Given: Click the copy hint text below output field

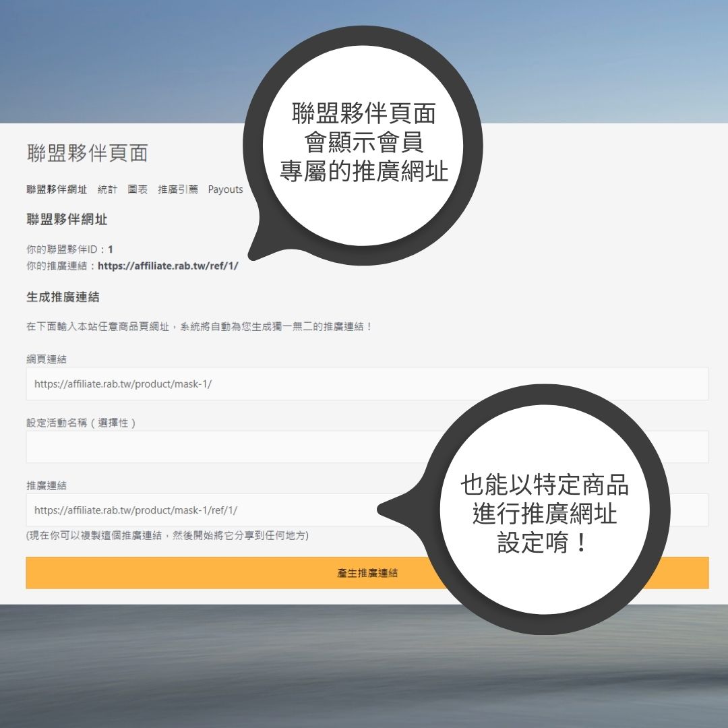Looking at the screenshot, I should click(167, 535).
